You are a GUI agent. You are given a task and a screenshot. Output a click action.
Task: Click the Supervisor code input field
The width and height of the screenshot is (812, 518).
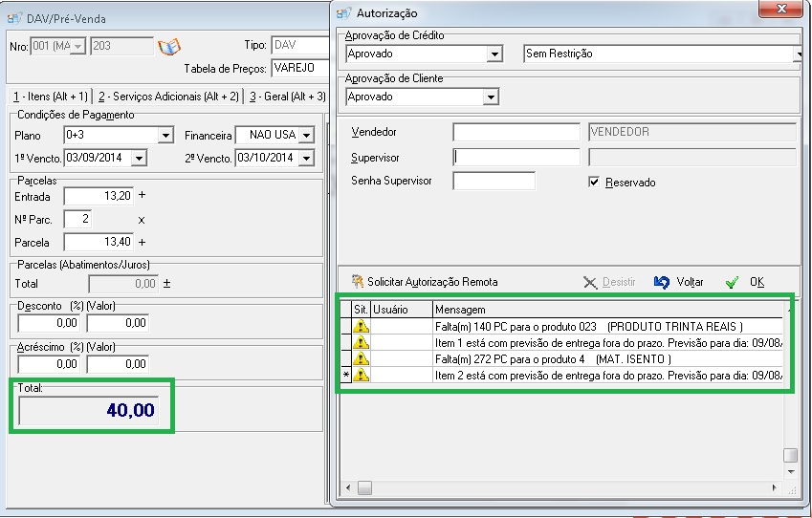[x=516, y=158]
